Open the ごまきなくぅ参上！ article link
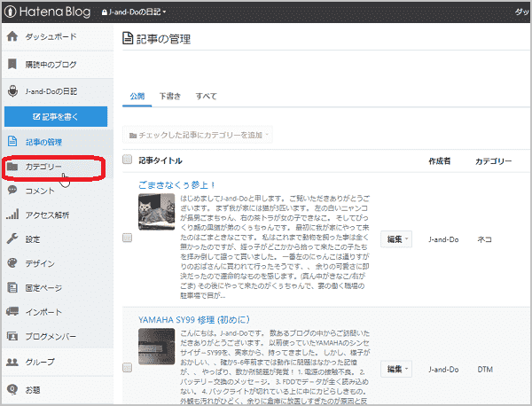 pos(176,185)
